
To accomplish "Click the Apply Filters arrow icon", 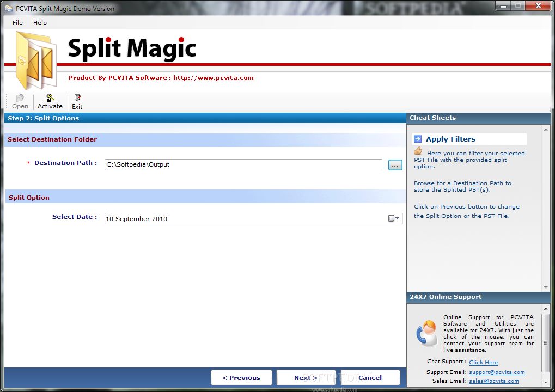I will coord(418,139).
